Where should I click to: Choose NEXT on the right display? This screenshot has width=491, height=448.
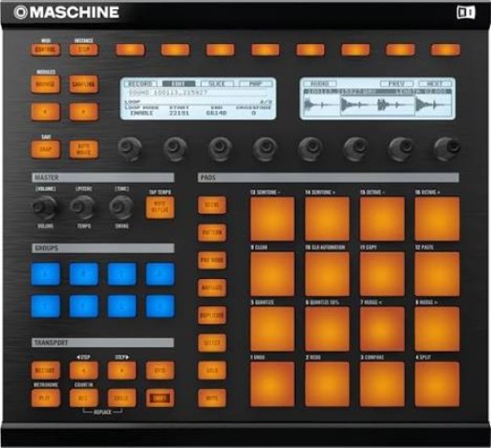[435, 84]
